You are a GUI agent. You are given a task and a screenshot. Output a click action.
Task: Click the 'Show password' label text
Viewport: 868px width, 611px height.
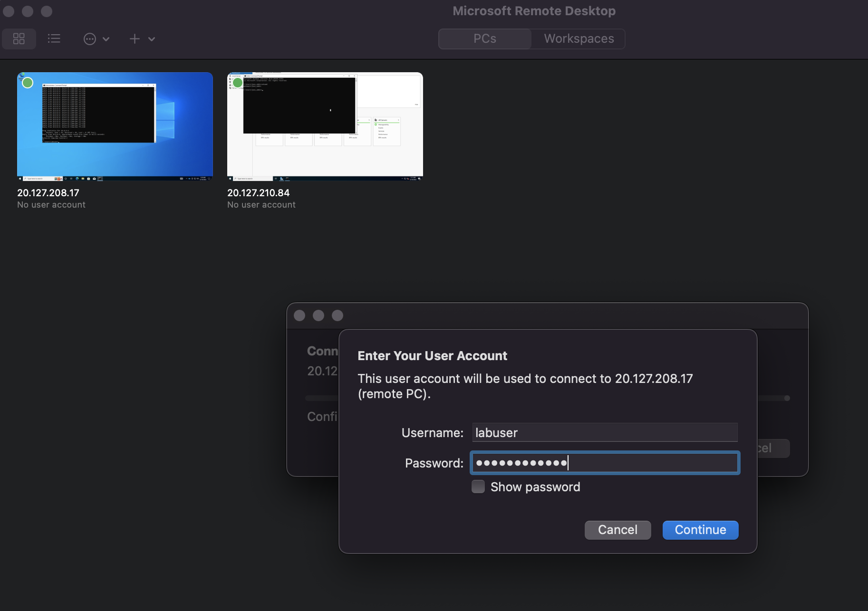click(535, 487)
